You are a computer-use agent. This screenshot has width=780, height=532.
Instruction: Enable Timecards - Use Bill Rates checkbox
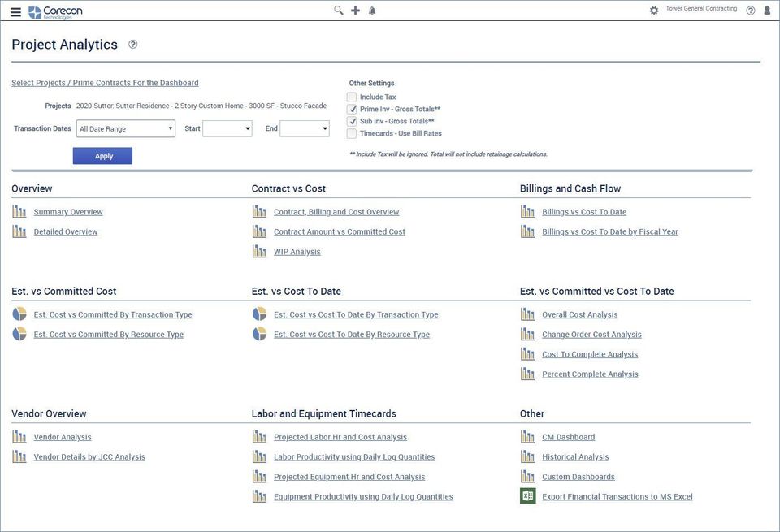pos(352,133)
